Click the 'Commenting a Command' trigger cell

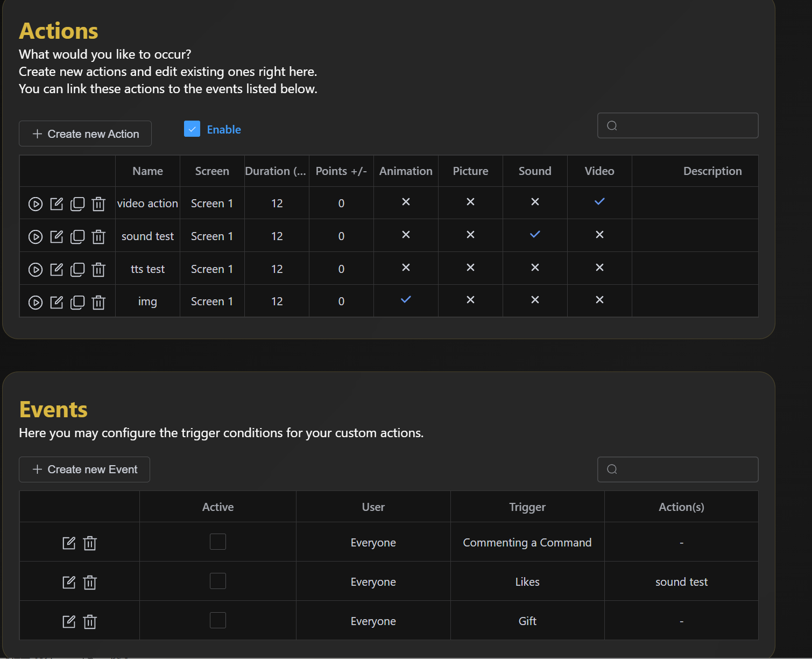coord(527,543)
